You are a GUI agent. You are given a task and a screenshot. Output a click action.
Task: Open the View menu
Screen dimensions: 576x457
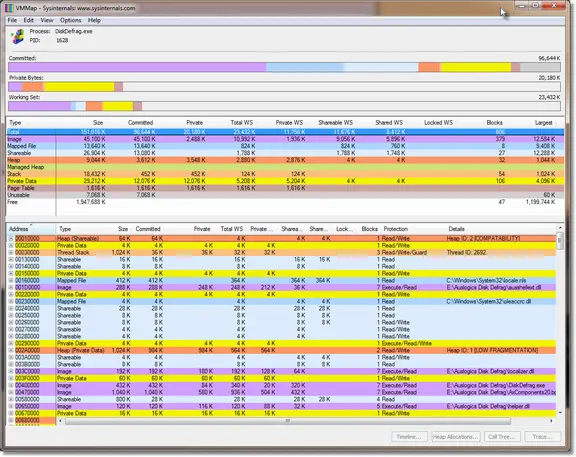[47, 20]
